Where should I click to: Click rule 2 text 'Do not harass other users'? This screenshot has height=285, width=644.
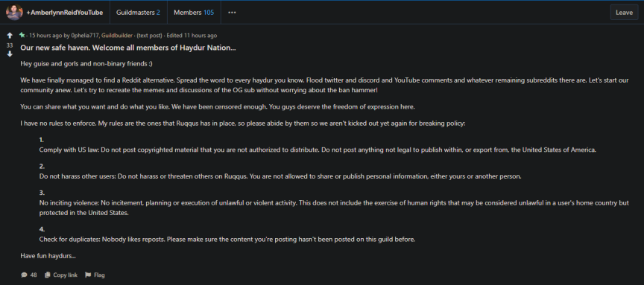click(280, 176)
